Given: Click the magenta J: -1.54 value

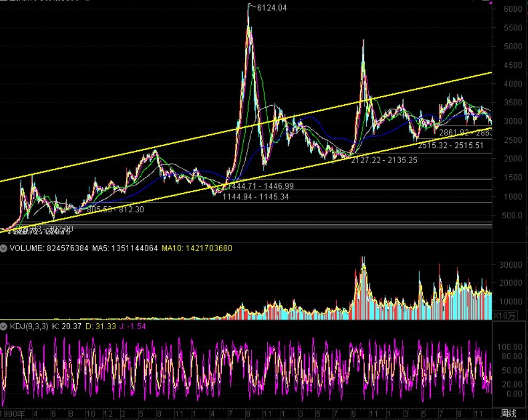Looking at the screenshot, I should tap(133, 326).
